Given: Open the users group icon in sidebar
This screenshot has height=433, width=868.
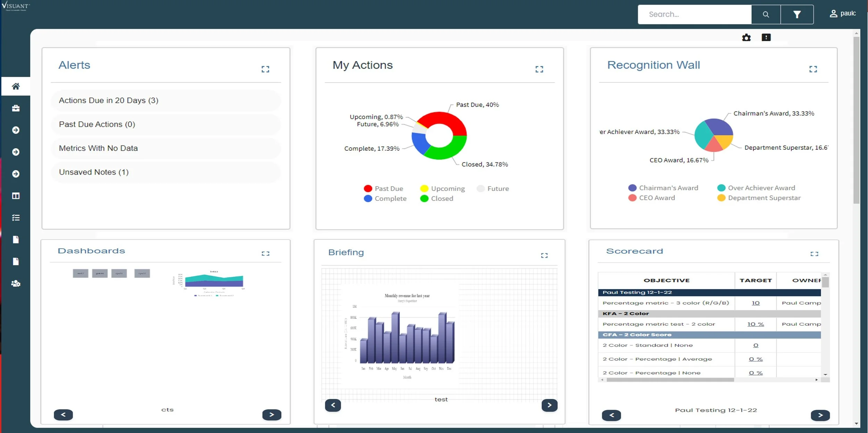Looking at the screenshot, I should point(16,283).
